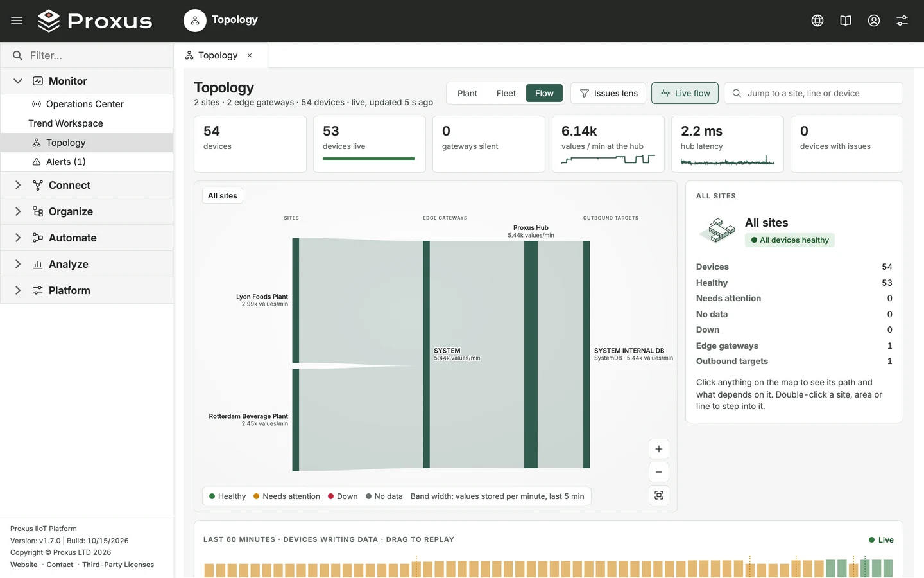Open the user account profile icon
Viewport: 924px width, 578px height.
click(874, 21)
